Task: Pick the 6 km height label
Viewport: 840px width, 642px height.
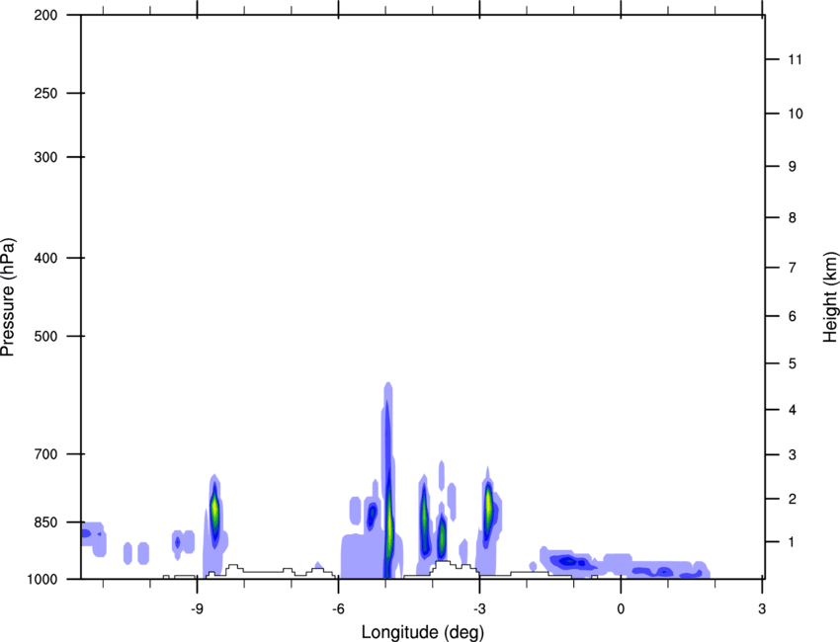Action: (x=793, y=316)
